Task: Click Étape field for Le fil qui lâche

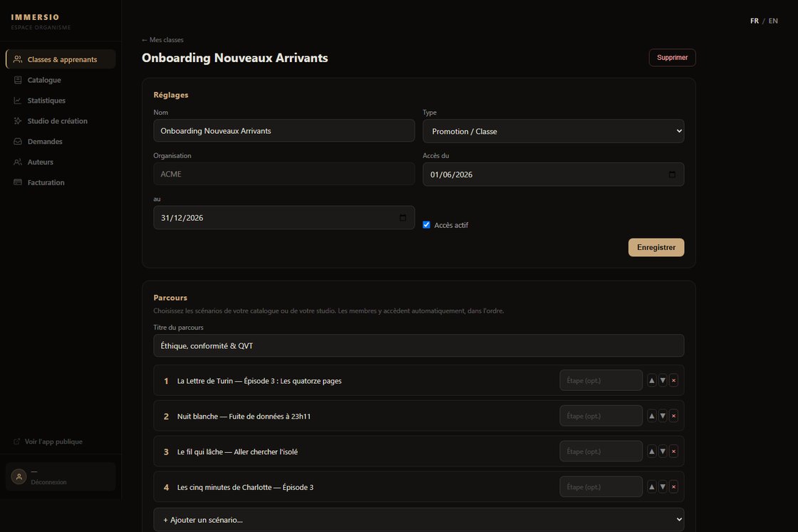Action: tap(601, 452)
